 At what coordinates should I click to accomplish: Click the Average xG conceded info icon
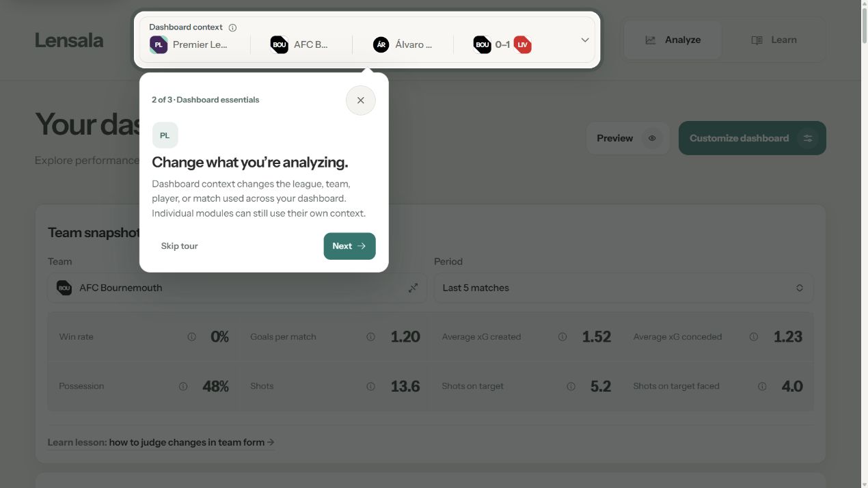pos(754,337)
